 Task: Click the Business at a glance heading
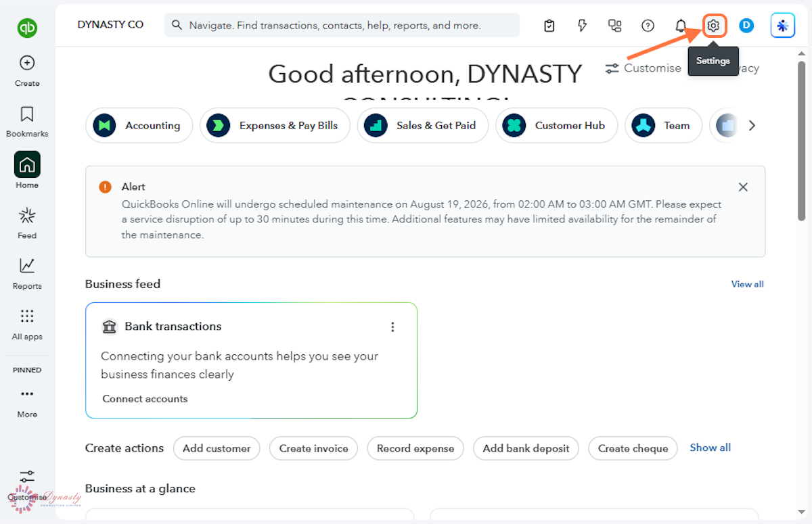point(140,488)
